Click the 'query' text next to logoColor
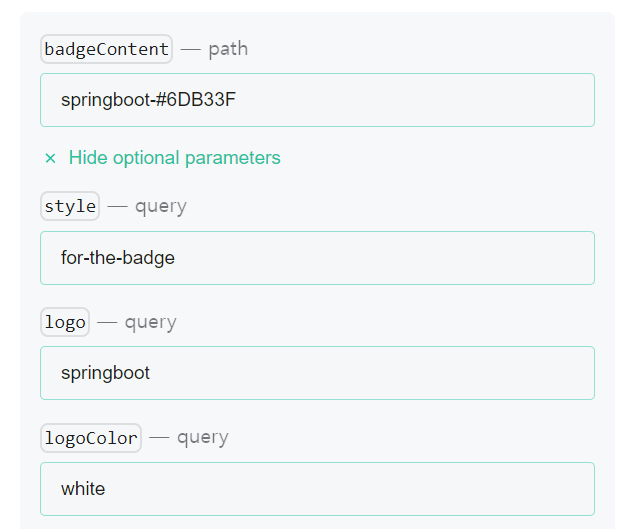The height and width of the screenshot is (529, 619). tap(203, 438)
